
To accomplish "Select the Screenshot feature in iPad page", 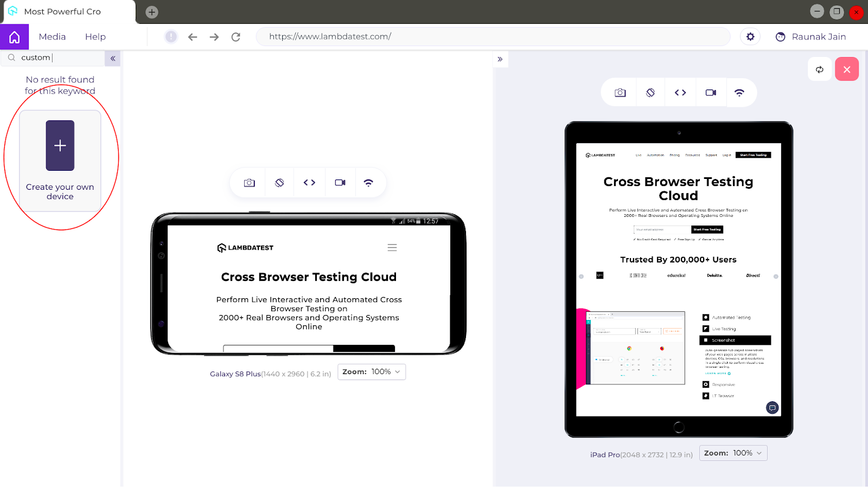I will (x=736, y=341).
